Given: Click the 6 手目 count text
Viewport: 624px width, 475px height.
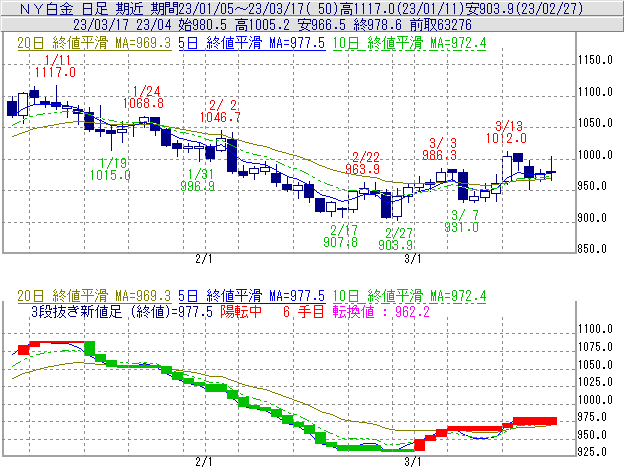Looking at the screenshot, I should [x=304, y=311].
